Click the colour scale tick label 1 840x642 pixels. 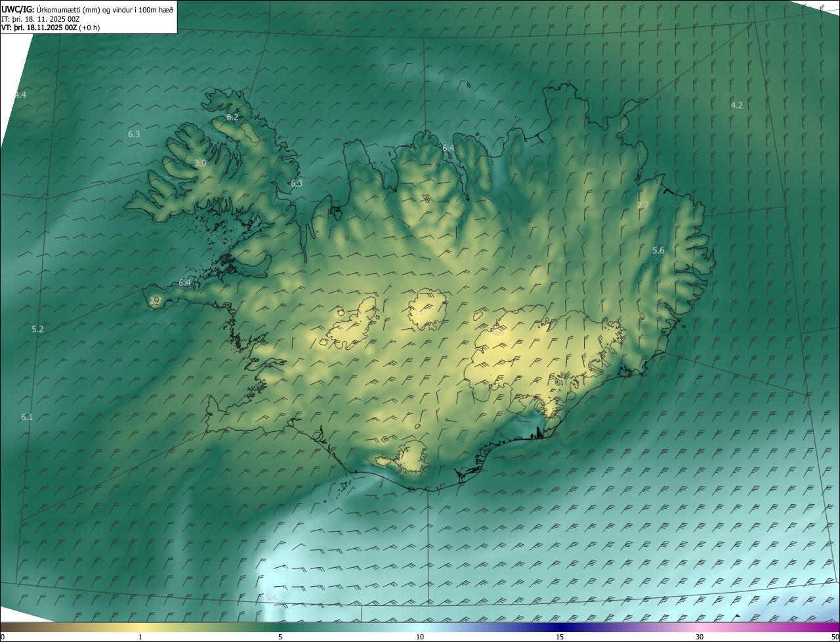click(x=140, y=637)
